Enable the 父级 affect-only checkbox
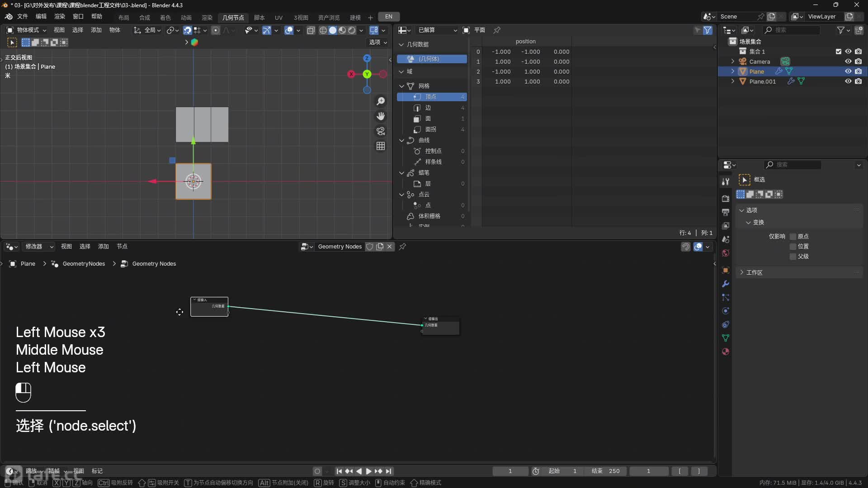868x488 pixels. click(x=793, y=256)
